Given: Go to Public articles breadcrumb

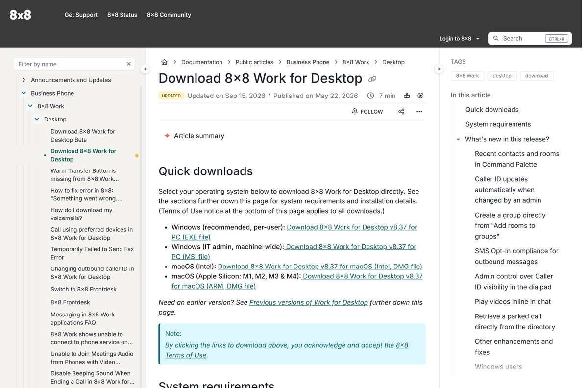Looking at the screenshot, I should [254, 62].
